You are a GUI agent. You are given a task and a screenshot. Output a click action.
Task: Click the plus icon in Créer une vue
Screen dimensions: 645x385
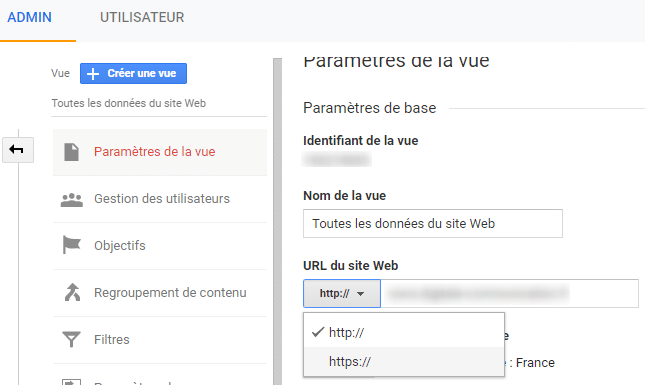point(93,74)
